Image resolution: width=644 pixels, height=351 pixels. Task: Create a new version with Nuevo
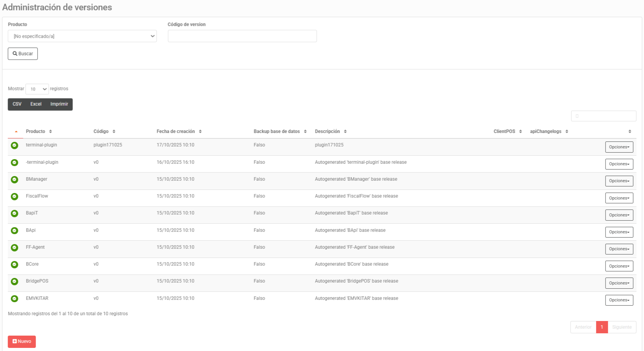point(22,342)
